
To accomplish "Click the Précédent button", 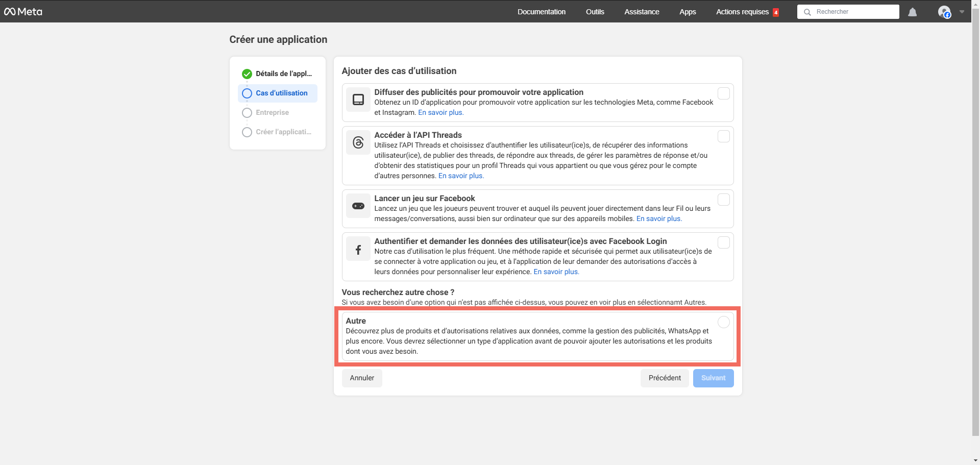I will pyautogui.click(x=665, y=378).
